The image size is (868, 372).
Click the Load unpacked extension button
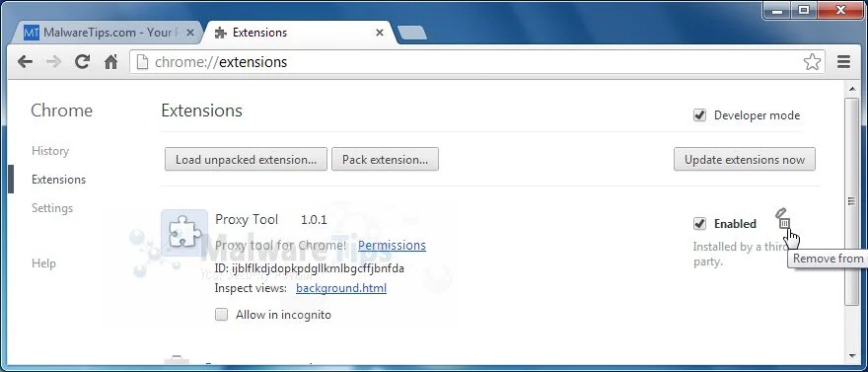coord(246,160)
